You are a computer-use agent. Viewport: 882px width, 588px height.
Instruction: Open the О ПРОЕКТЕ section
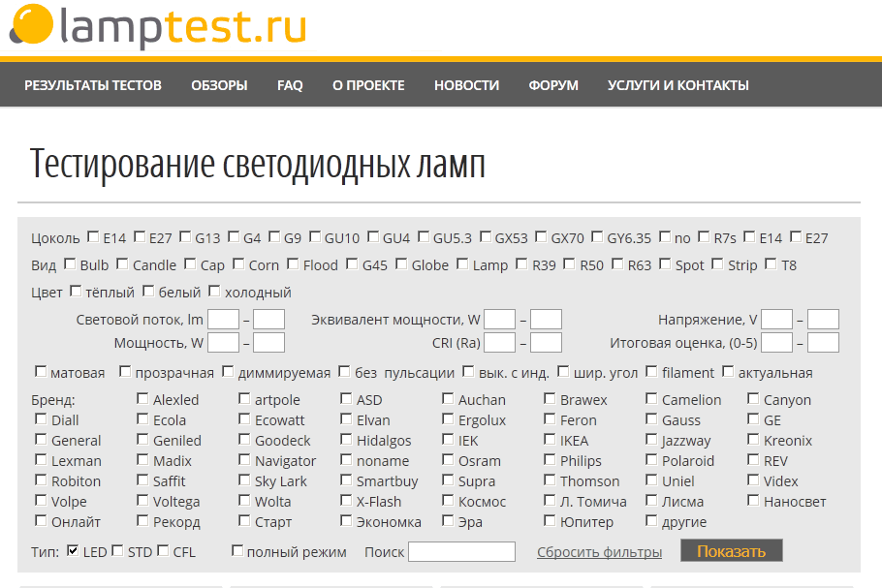(x=368, y=85)
